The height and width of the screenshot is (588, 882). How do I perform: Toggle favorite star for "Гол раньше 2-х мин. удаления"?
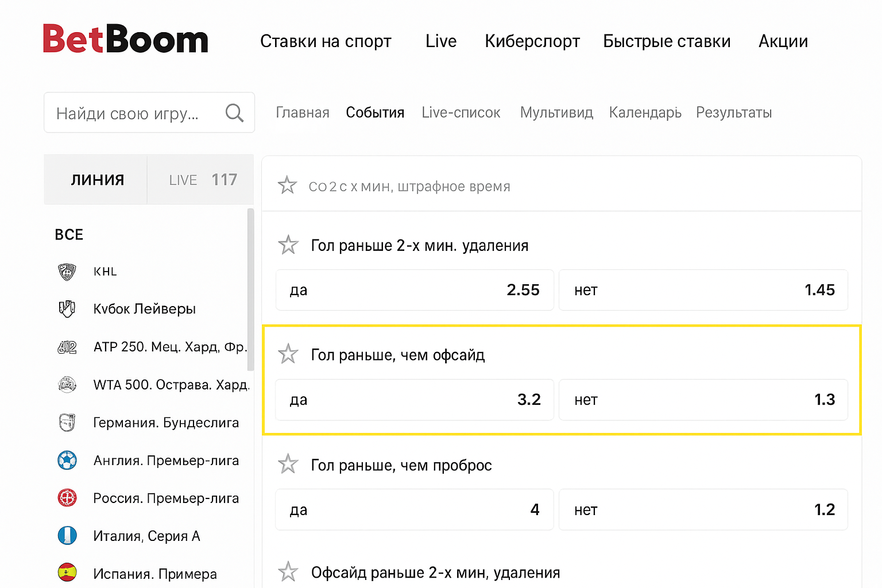coord(288,245)
